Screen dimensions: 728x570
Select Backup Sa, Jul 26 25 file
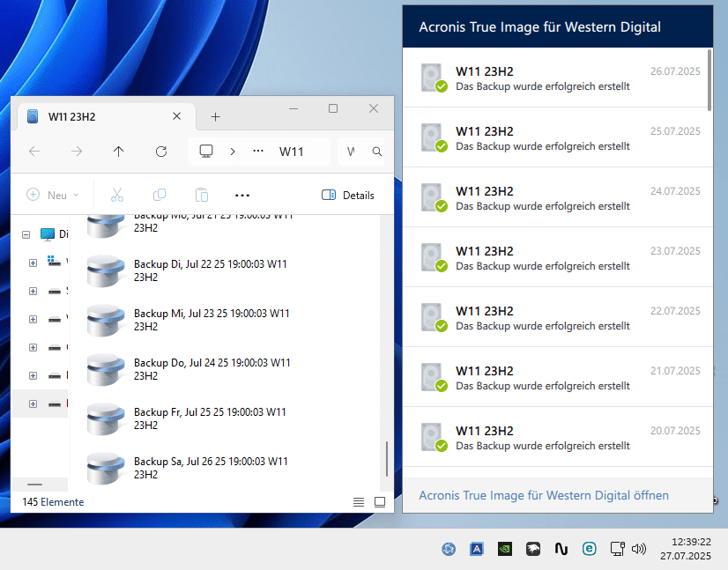tap(211, 468)
